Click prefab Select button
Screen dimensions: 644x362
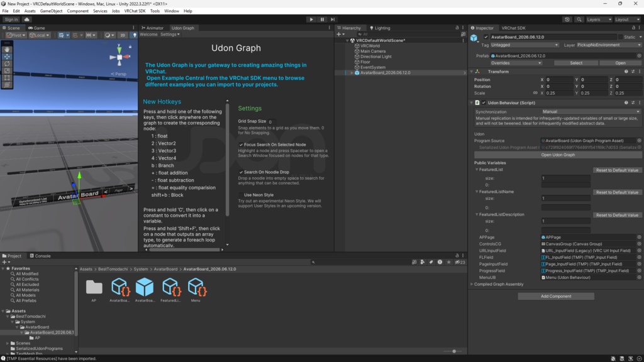(x=576, y=63)
